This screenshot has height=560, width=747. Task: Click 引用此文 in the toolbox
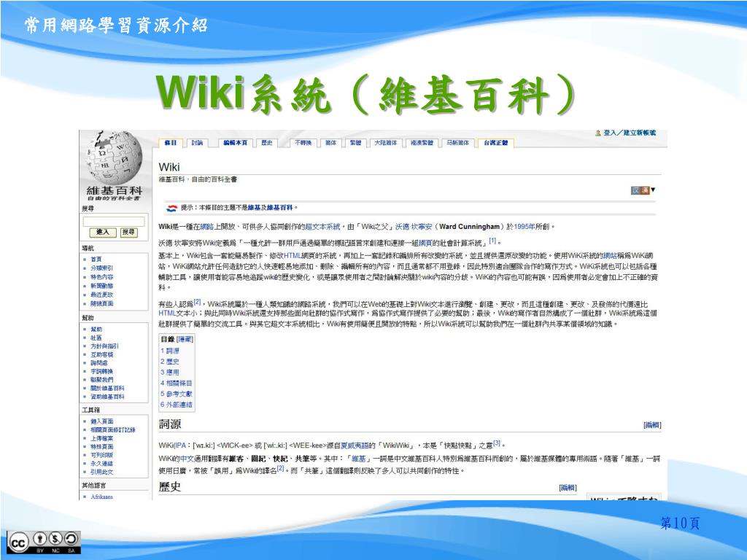102,472
